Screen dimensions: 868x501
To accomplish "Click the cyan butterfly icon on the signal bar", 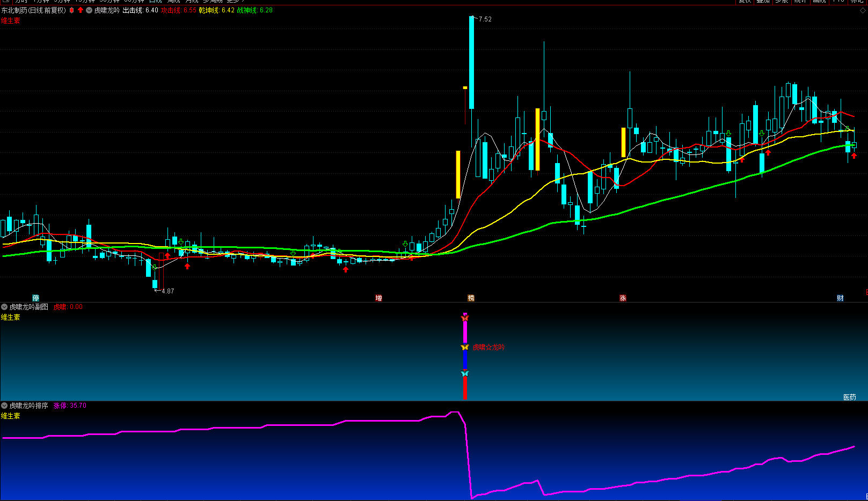I will pos(465,373).
